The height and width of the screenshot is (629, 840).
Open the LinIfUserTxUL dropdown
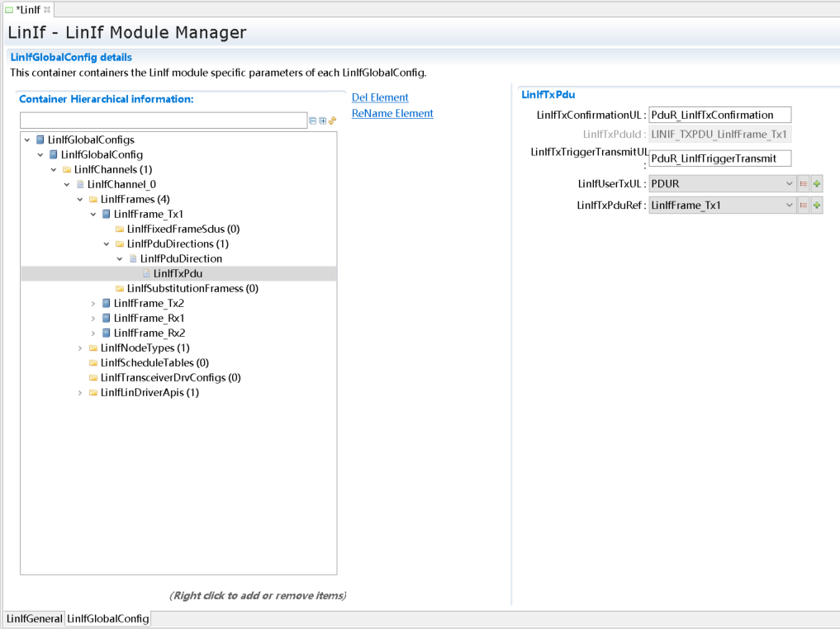[x=789, y=183]
